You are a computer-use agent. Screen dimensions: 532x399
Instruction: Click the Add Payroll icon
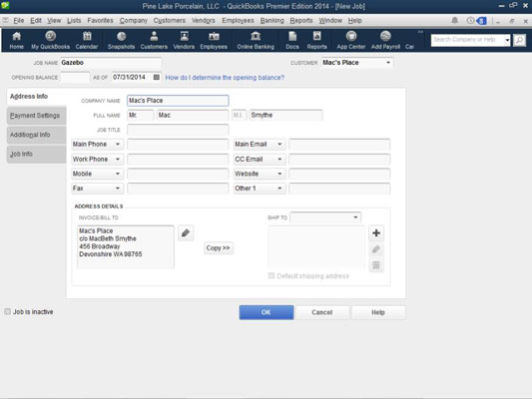click(x=385, y=40)
